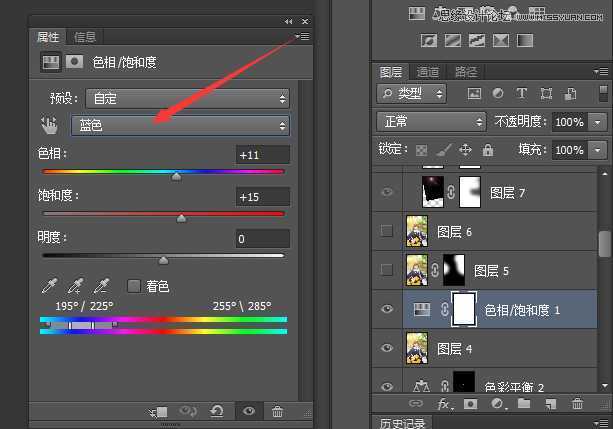Click the clip to layer icon
Viewport: 613px width, 429px height.
[158, 412]
